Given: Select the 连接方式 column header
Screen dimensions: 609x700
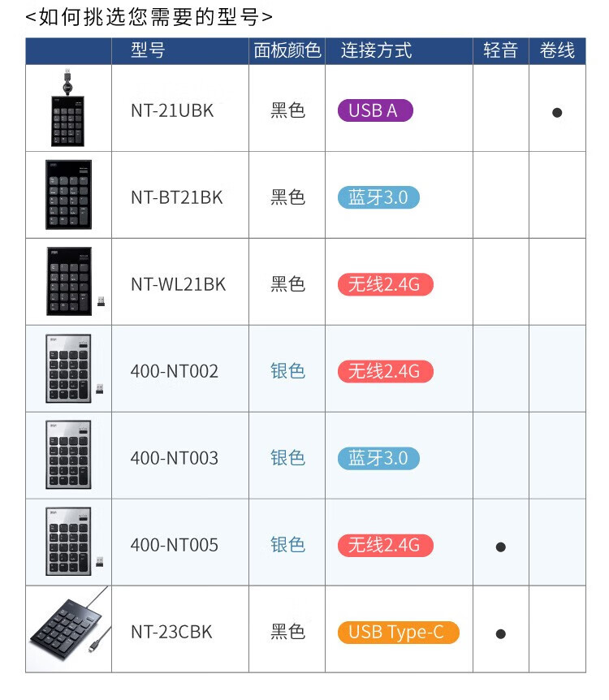Looking at the screenshot, I should click(x=376, y=50).
